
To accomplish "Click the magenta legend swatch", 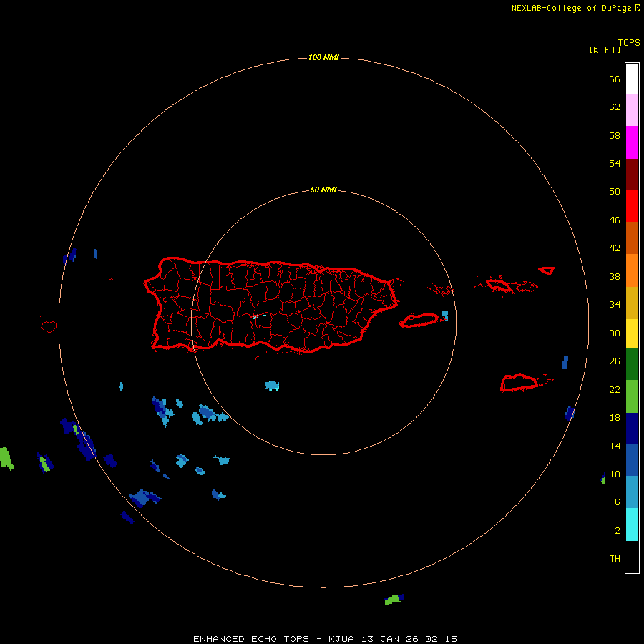I will 632,142.
